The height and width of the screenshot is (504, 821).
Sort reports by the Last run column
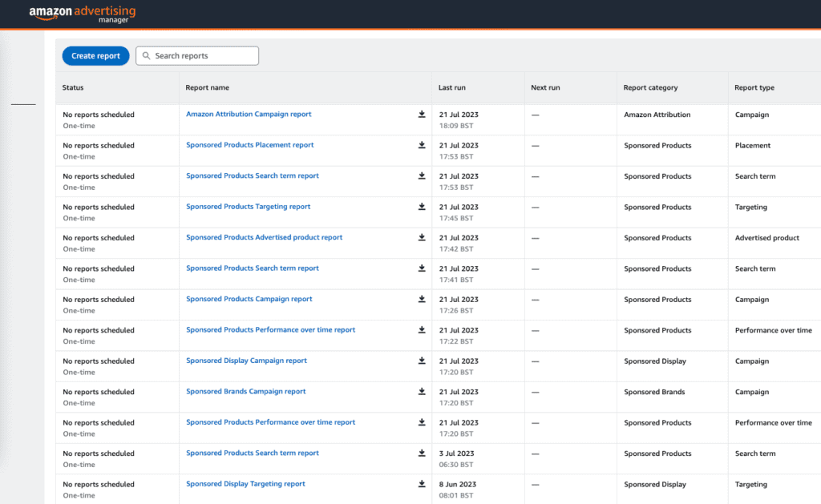(449, 87)
